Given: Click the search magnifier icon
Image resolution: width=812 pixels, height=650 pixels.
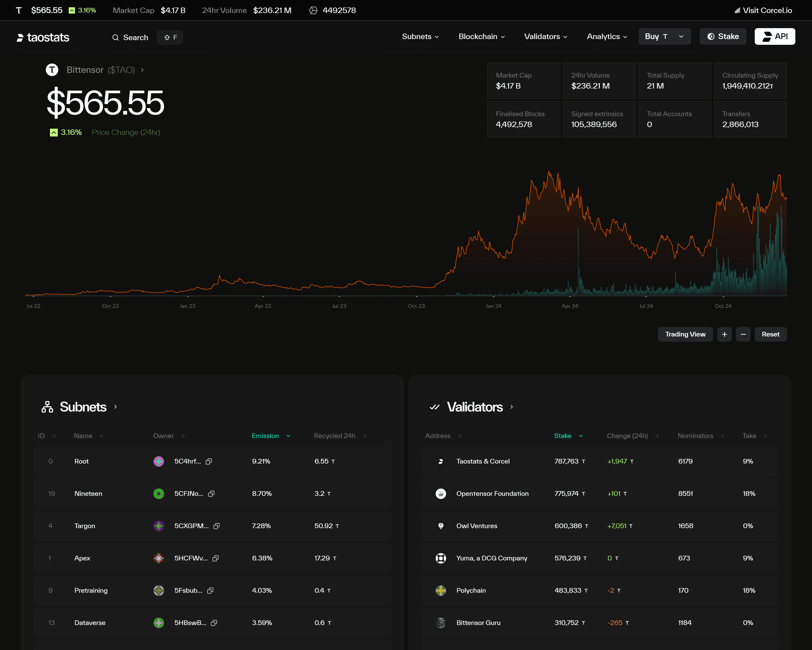Looking at the screenshot, I should [116, 37].
